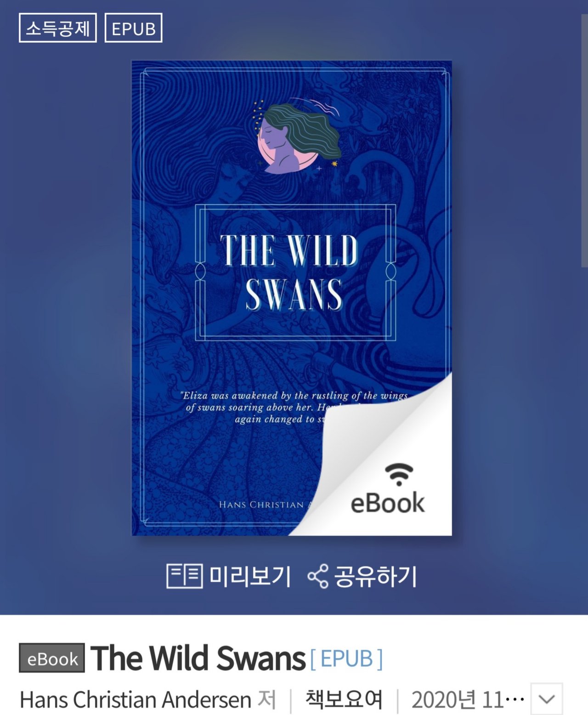Click the 소득공제 badge
Screen dimensions: 588x715
point(58,28)
